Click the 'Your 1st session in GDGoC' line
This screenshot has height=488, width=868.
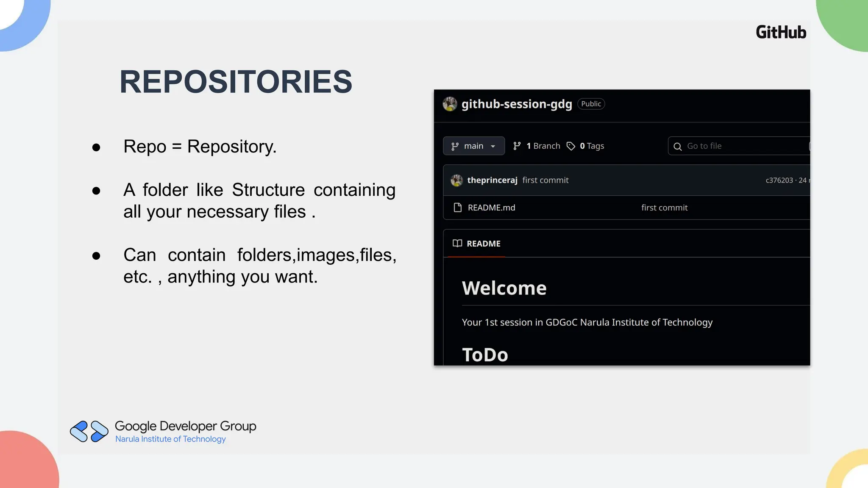[x=587, y=322]
